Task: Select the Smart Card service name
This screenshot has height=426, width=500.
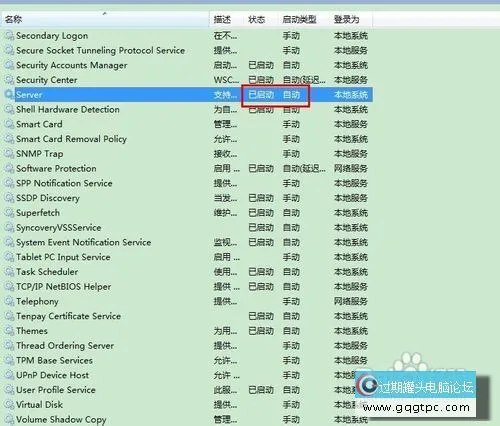Action: (39, 124)
